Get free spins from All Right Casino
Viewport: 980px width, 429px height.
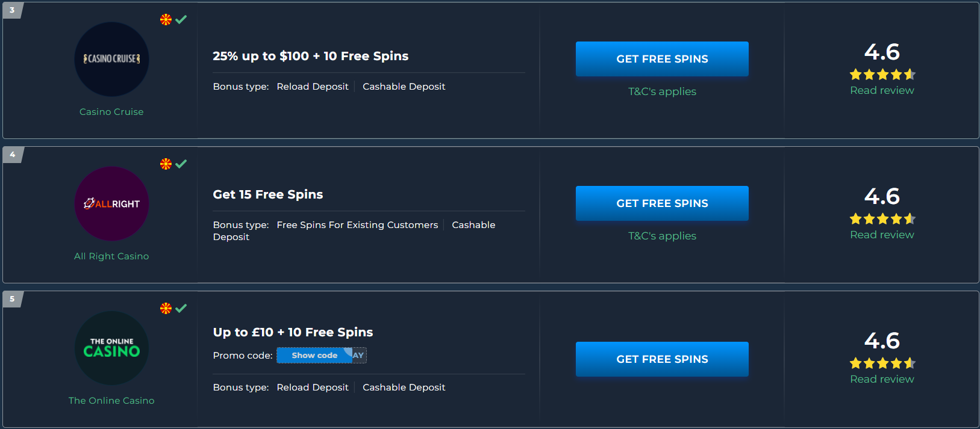point(662,203)
